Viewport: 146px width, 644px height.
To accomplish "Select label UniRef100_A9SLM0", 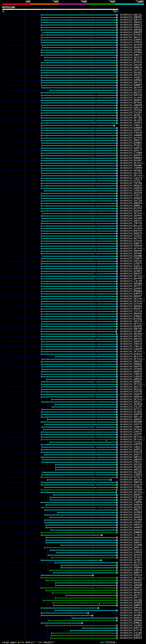I will pos(131,65).
